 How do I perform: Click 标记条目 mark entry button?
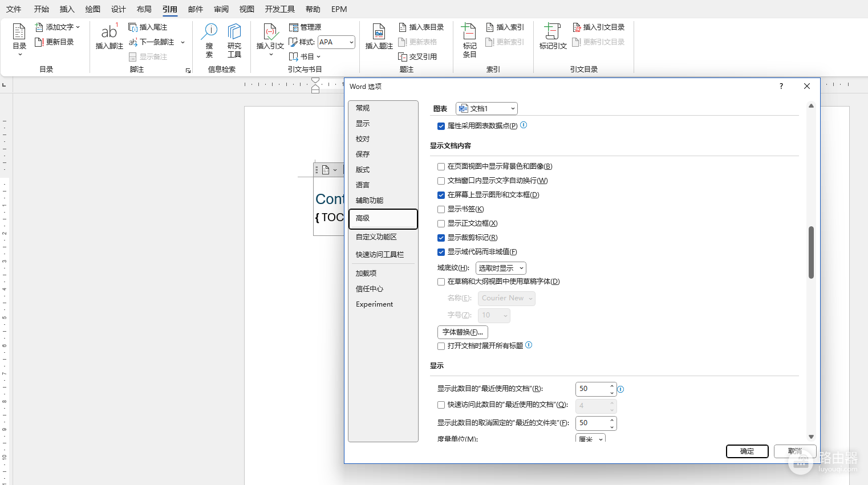[469, 40]
